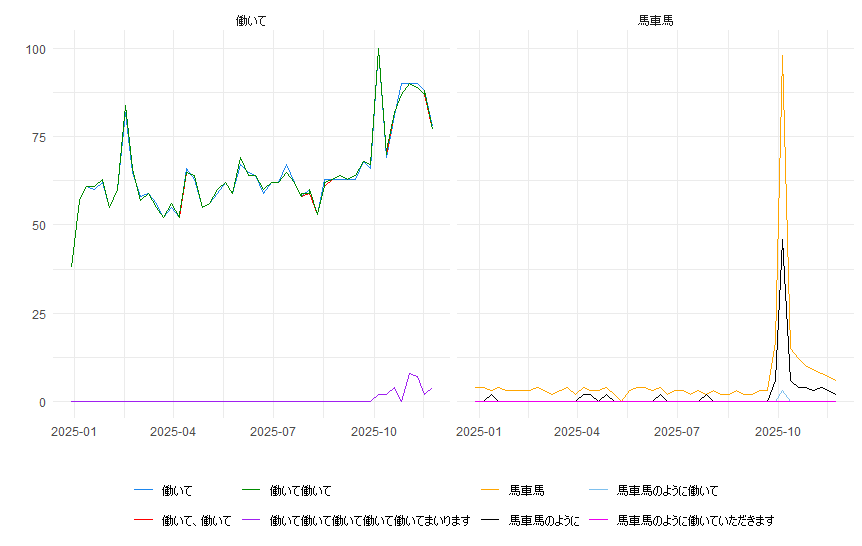
Task: Click the 馬車馬のように働いて legend label text
Action: coord(667,491)
